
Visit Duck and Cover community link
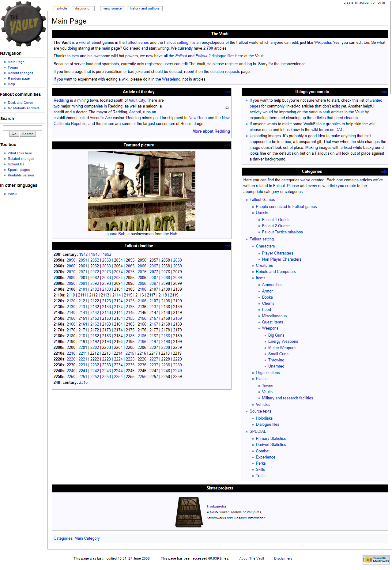pos(21,103)
